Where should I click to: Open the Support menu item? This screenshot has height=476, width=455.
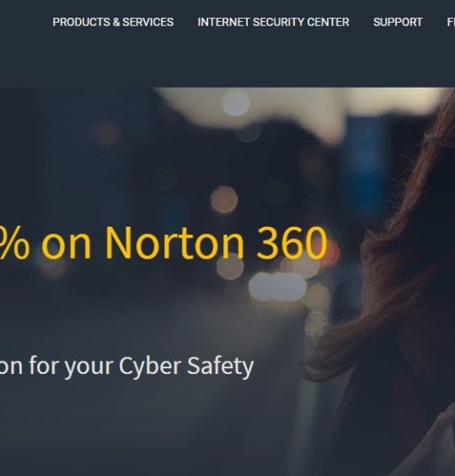398,22
